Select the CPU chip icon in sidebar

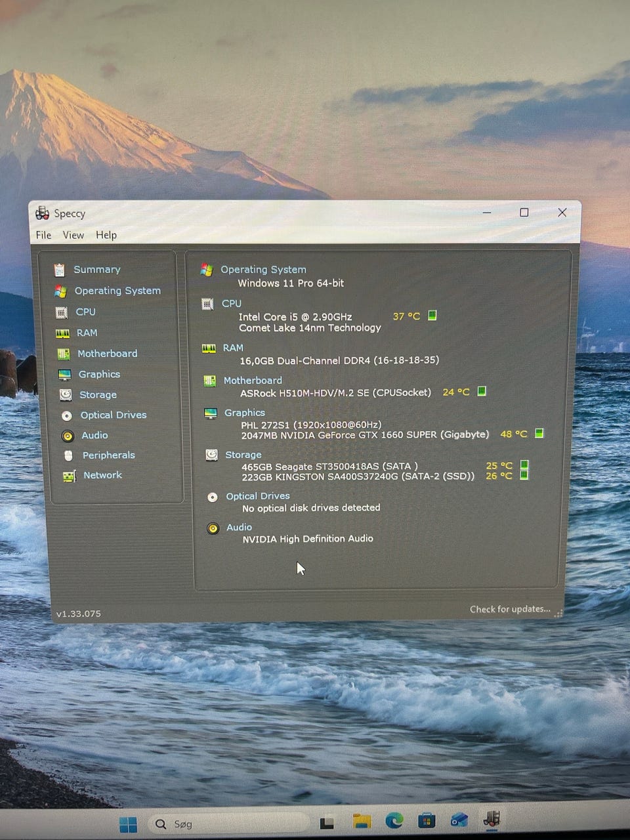(x=62, y=312)
